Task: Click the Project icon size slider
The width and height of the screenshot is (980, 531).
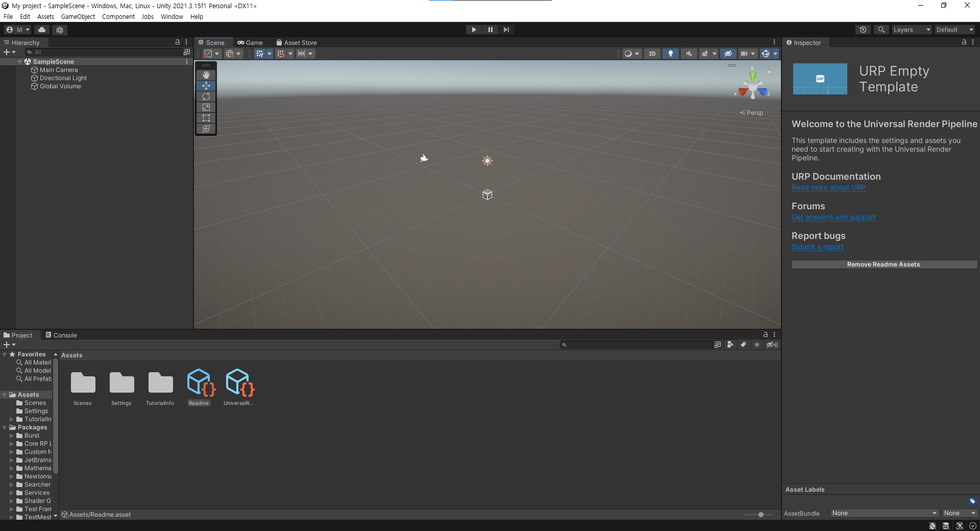Action: point(758,515)
